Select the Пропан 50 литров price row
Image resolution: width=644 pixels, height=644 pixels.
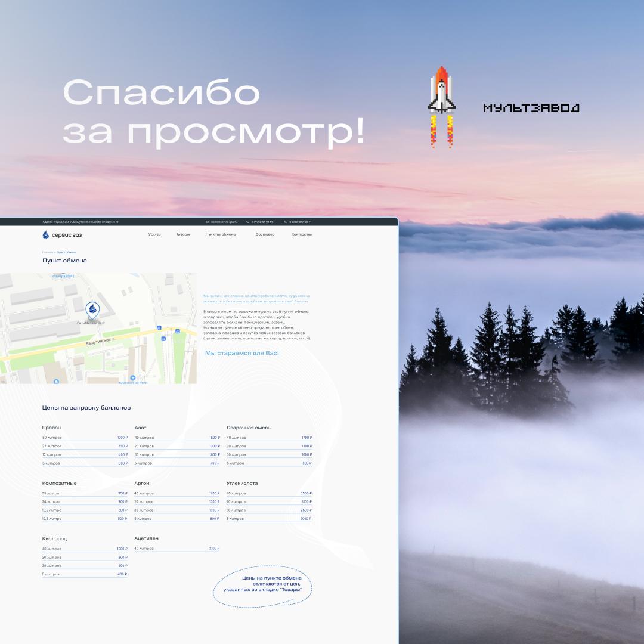85,438
